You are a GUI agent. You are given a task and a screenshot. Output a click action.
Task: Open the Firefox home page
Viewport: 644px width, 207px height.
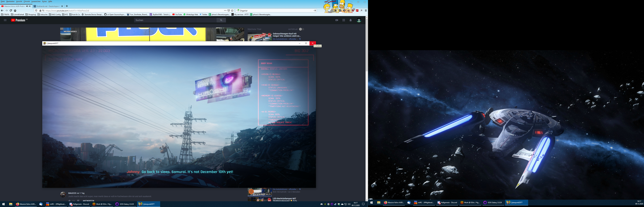coord(15,10)
